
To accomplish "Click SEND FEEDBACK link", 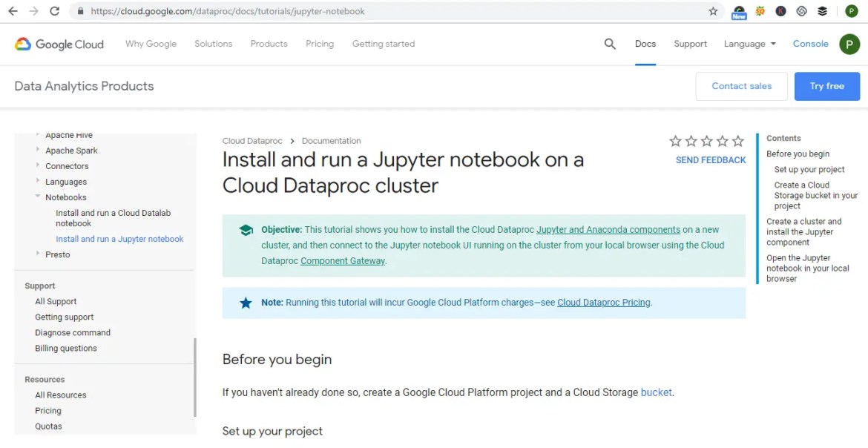I will 711,160.
